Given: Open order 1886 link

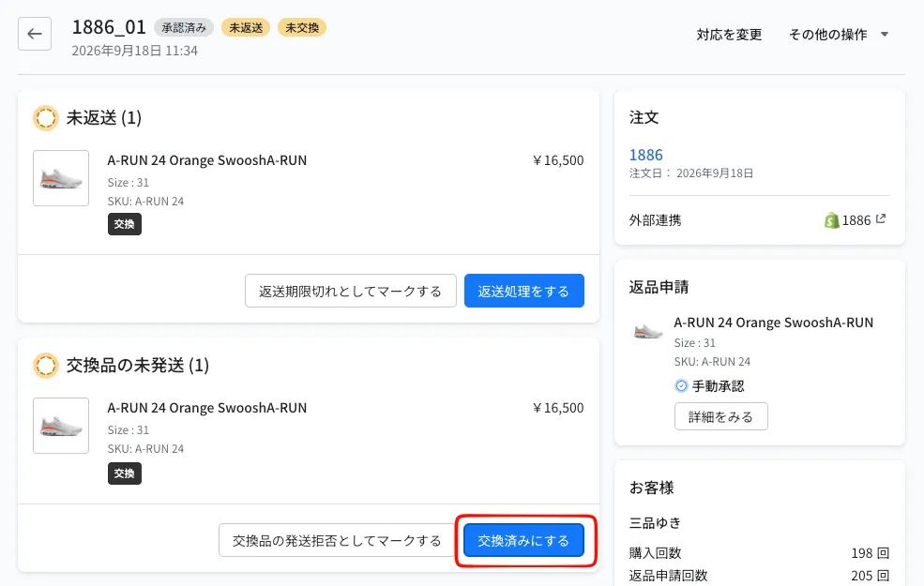Looking at the screenshot, I should point(645,155).
